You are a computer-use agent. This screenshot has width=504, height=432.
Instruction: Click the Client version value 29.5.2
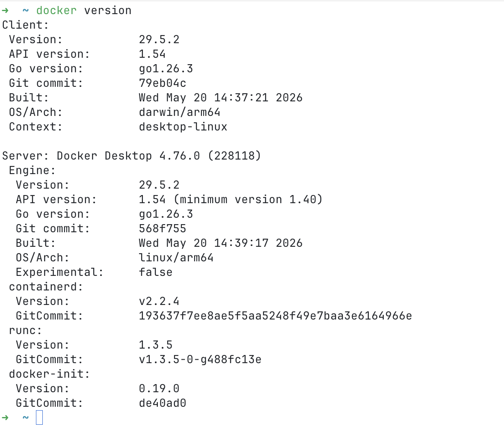(x=159, y=39)
